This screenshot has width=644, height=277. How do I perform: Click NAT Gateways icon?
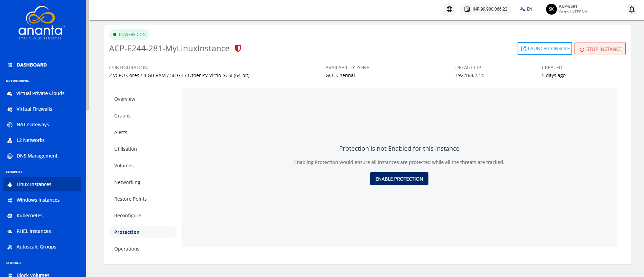(x=10, y=125)
